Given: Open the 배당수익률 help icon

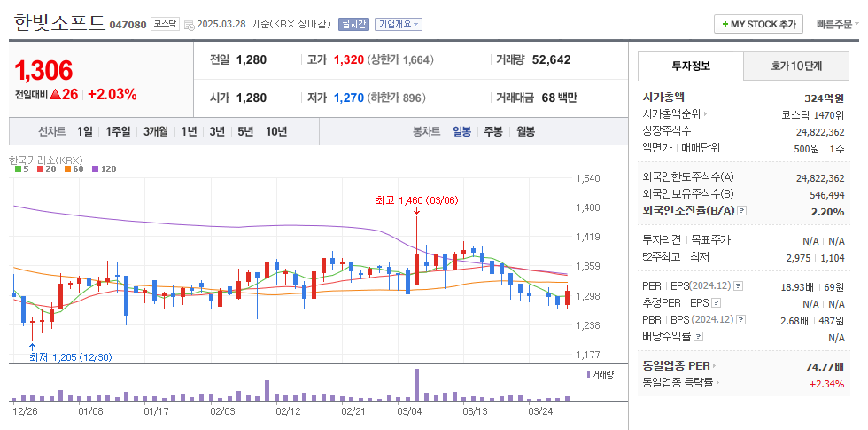Looking at the screenshot, I should (699, 336).
